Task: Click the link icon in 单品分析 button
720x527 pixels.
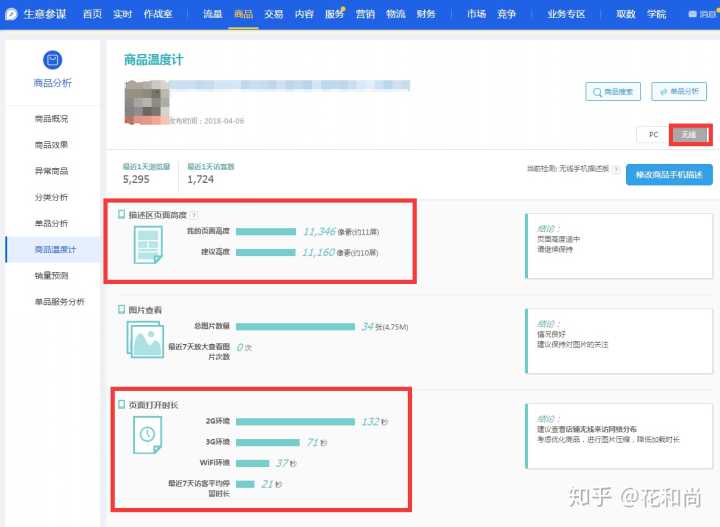Action: click(x=663, y=92)
